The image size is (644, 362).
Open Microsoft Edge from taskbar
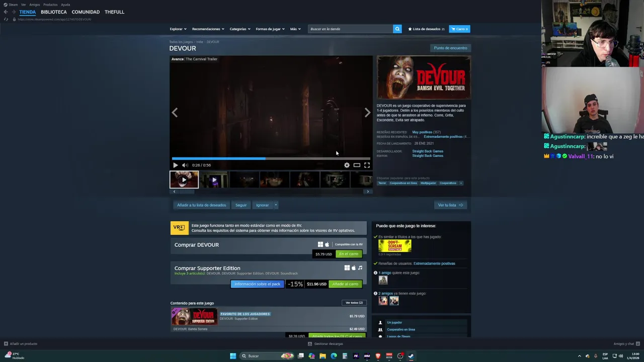point(334,356)
